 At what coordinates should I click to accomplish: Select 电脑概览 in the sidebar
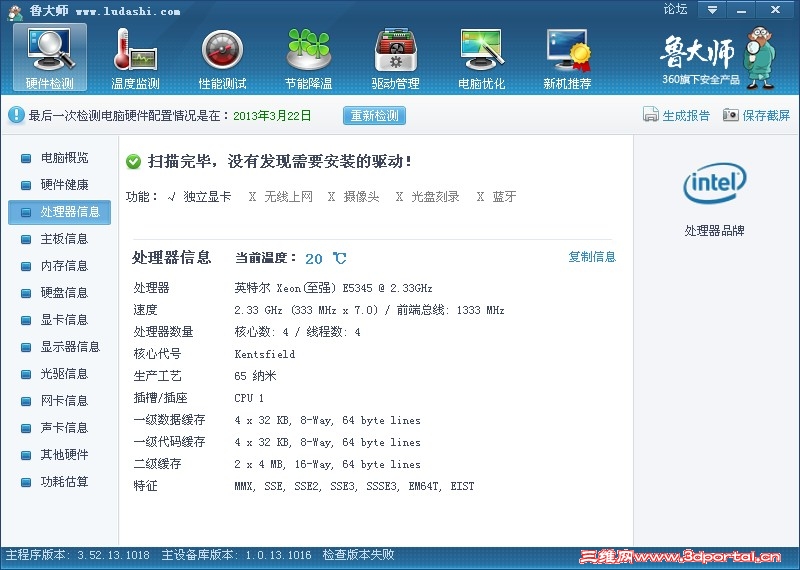[x=59, y=158]
